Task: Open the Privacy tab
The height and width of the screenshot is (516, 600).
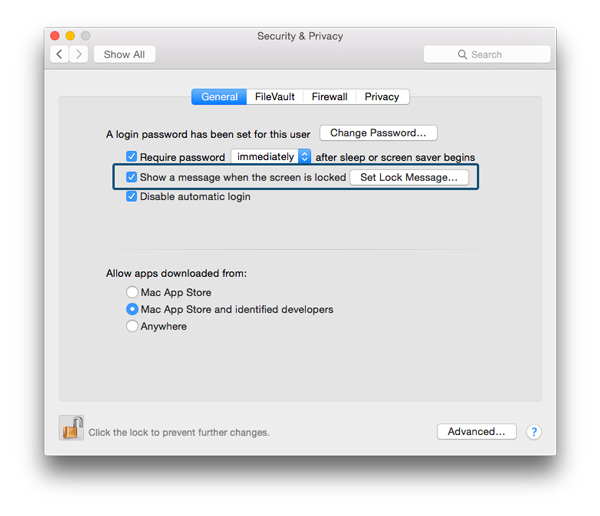Action: click(x=382, y=96)
